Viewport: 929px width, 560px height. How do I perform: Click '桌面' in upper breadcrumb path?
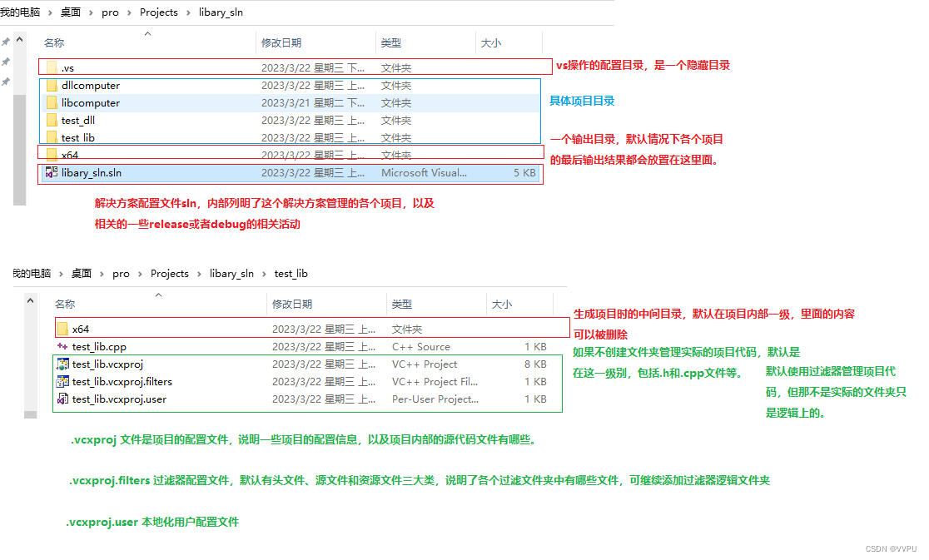point(71,12)
